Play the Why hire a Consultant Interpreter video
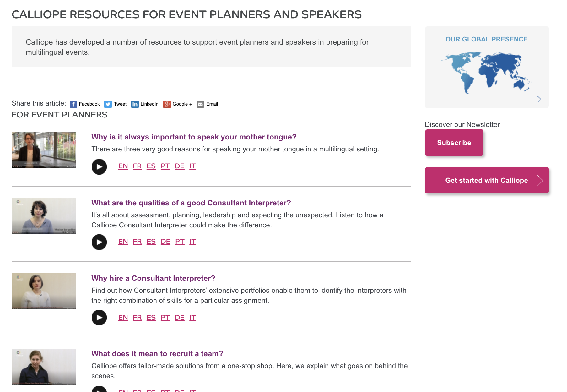Viewport: 567px width, 392px height. click(x=99, y=318)
